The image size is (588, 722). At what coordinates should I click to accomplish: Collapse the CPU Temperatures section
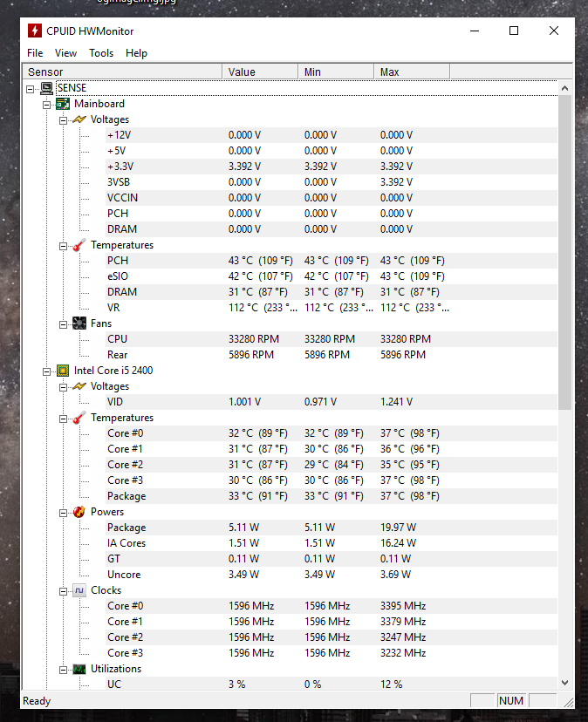tap(63, 419)
